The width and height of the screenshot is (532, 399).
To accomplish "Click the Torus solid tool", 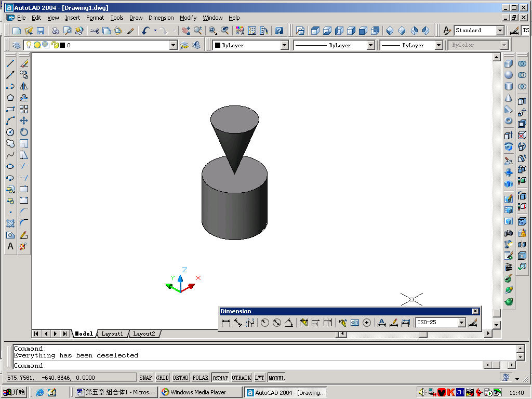I will click(508, 121).
